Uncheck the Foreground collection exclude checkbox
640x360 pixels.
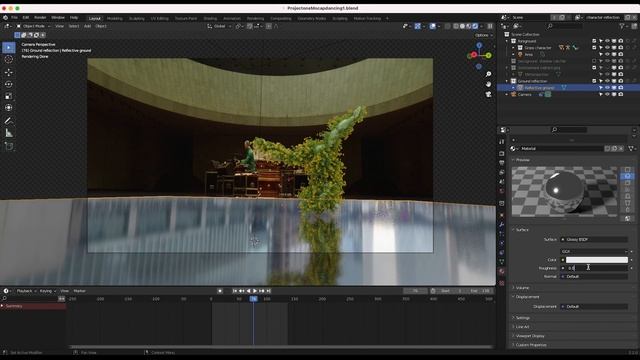point(594,41)
